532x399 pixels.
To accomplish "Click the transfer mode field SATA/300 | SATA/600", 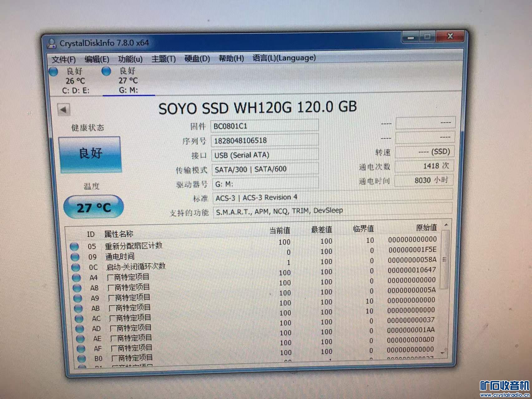I will 265,169.
